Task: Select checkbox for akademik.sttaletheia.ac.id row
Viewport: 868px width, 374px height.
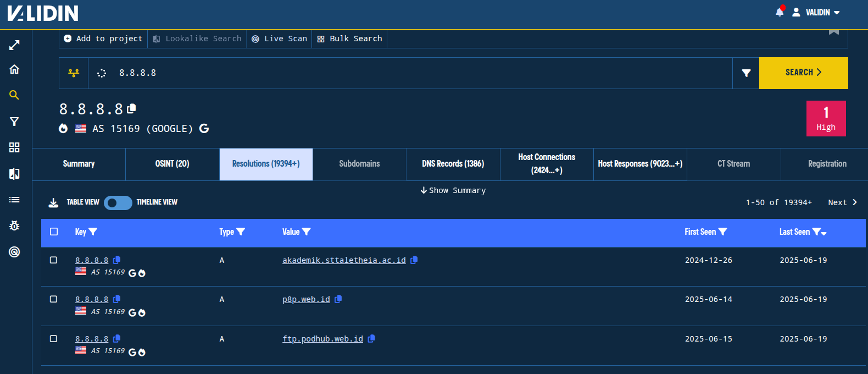Action: click(53, 260)
